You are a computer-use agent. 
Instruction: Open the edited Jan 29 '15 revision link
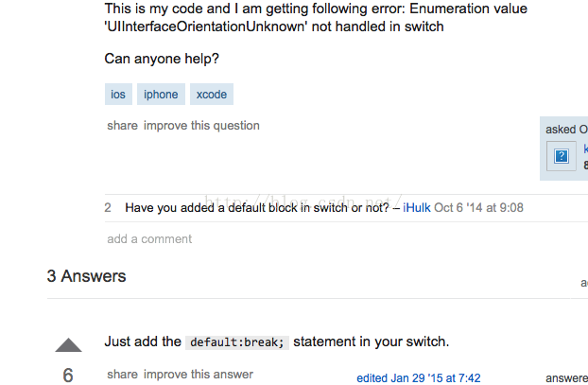tap(418, 378)
